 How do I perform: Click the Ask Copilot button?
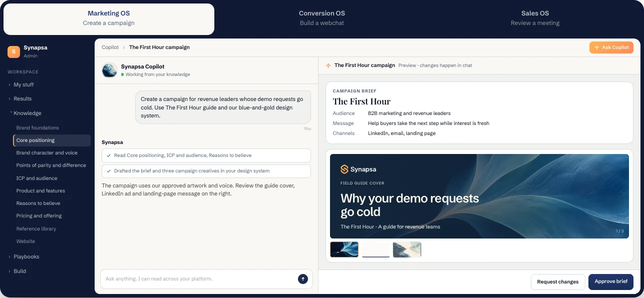611,47
